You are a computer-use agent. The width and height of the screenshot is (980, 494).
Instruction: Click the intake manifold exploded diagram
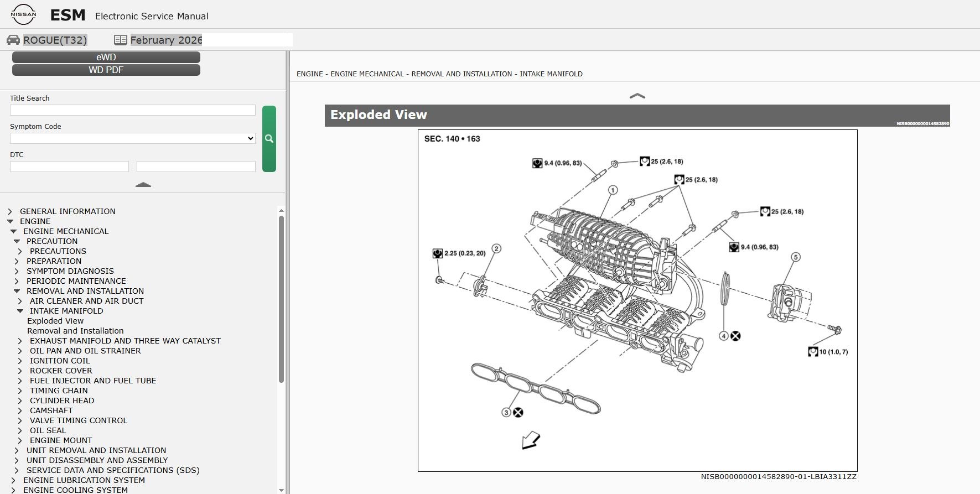(x=637, y=300)
